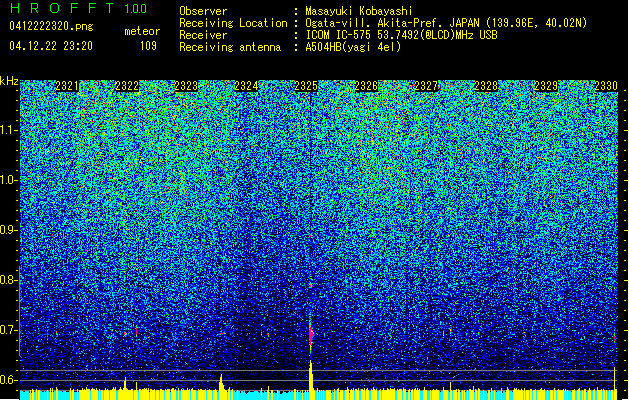Select observer name Masayuki Kobayashi
Image resolution: width=629 pixels, height=400 pixels.
click(359, 11)
